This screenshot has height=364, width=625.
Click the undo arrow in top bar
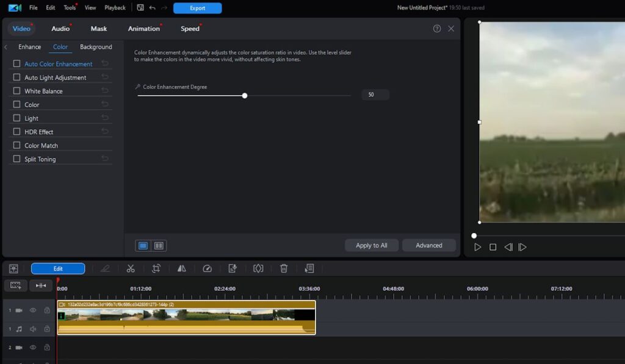[x=152, y=8]
